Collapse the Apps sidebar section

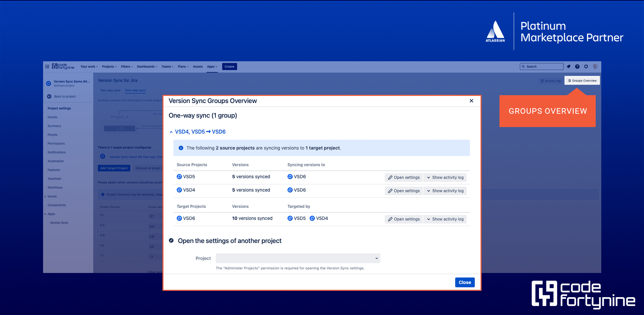tap(45, 214)
